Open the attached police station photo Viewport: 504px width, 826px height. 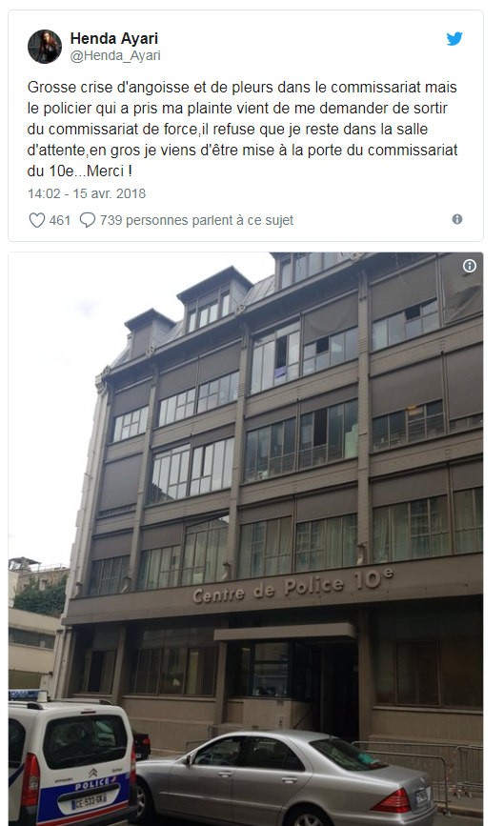246,538
